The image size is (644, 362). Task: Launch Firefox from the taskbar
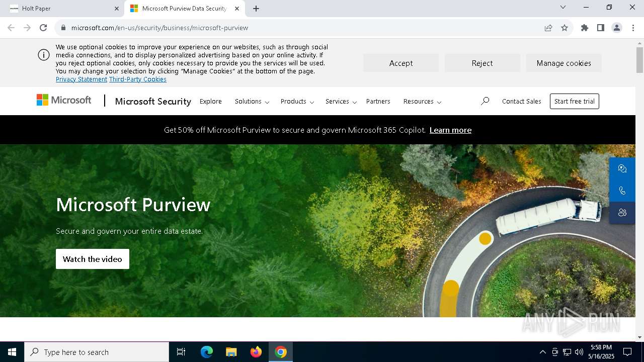[256, 352]
